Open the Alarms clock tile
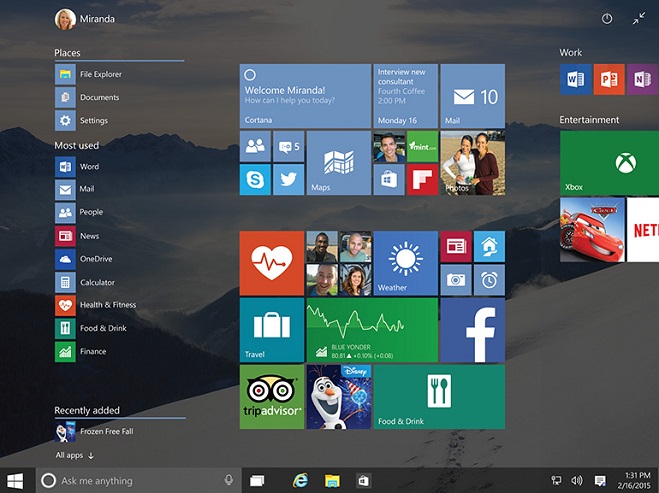The image size is (659, 493). point(490,280)
